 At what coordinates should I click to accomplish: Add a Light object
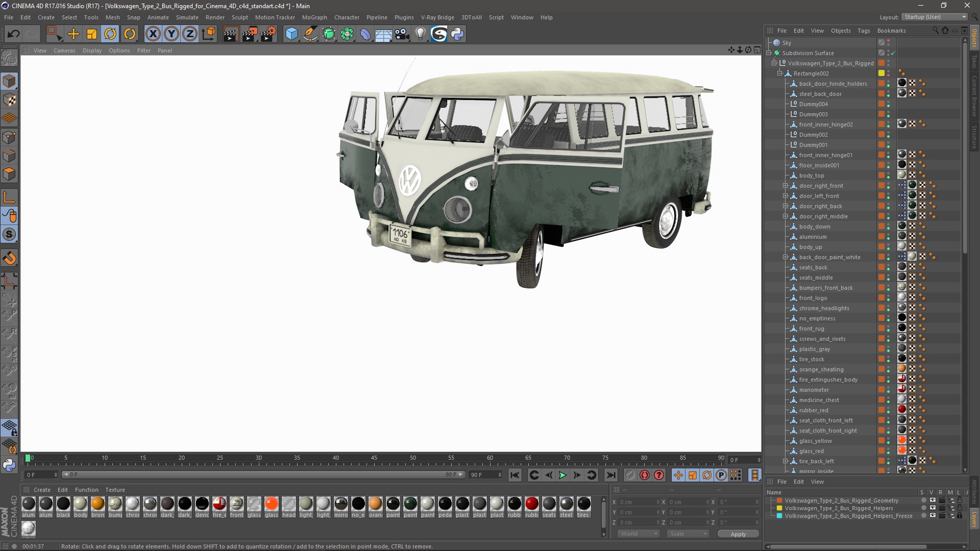(x=421, y=34)
